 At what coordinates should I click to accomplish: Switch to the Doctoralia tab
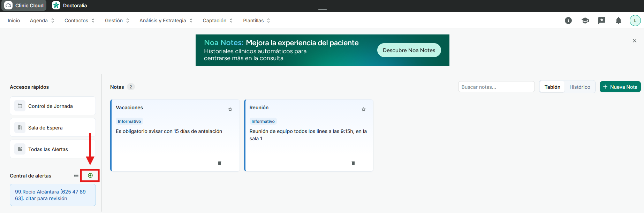[x=70, y=6]
